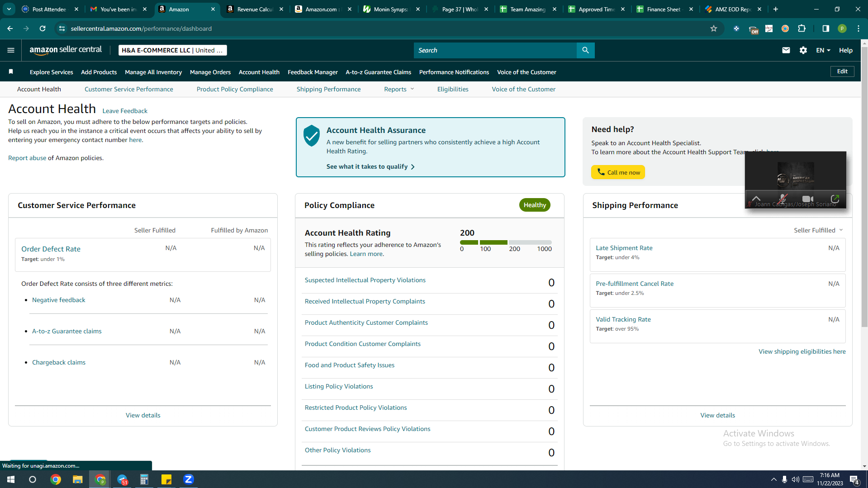Switch to the Product Policy Compliance tab

tap(235, 89)
